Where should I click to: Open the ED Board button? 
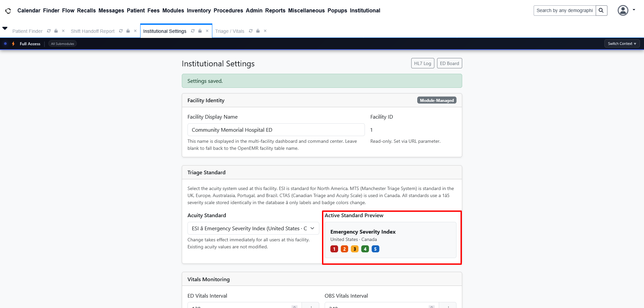point(449,63)
